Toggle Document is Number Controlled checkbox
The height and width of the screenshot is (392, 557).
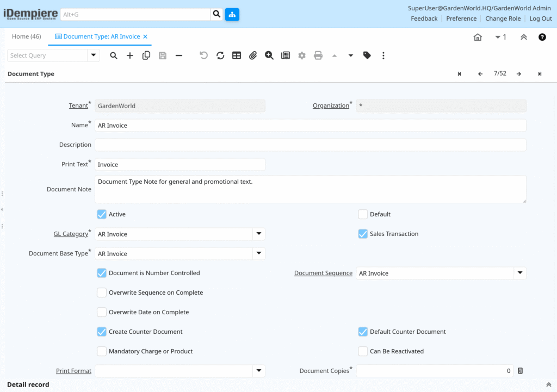click(x=102, y=273)
